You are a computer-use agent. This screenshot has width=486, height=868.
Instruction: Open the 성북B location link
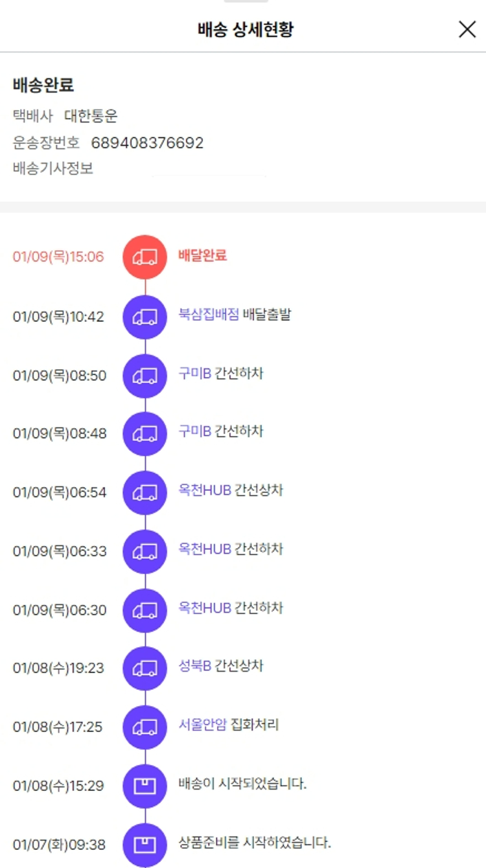tap(194, 666)
